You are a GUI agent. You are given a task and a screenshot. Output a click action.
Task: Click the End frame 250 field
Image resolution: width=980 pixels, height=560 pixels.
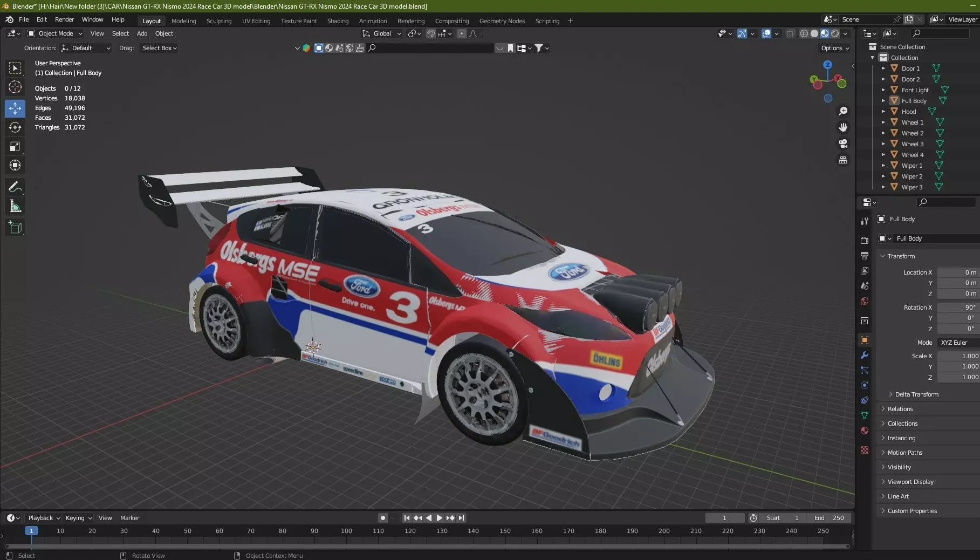click(x=829, y=518)
